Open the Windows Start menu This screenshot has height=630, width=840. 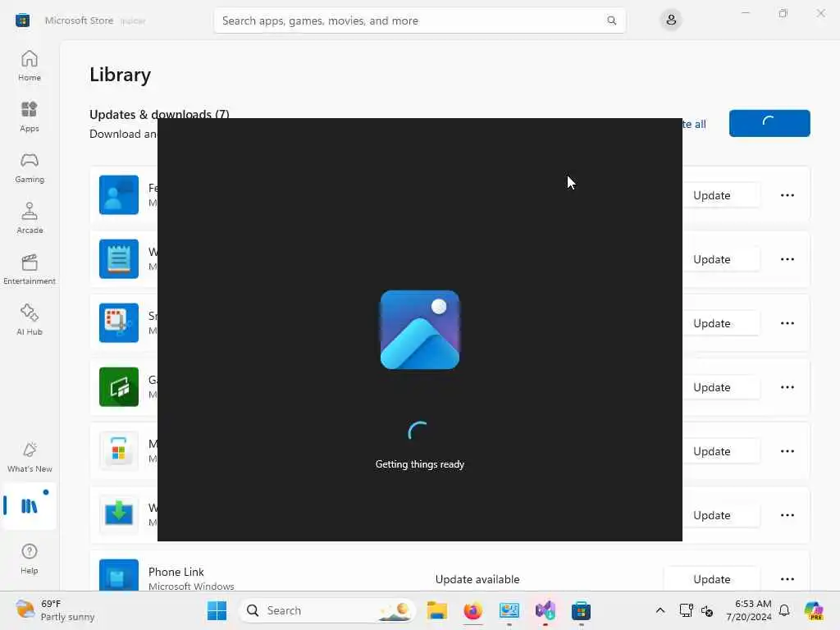tap(217, 610)
